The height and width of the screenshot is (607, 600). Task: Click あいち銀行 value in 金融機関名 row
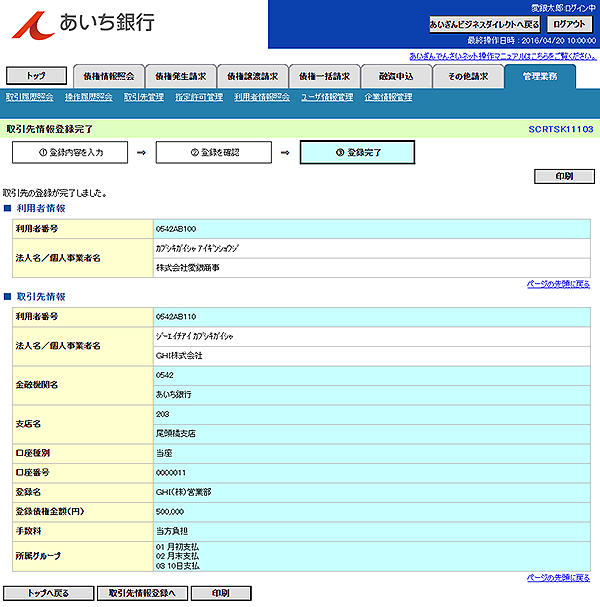coord(173,395)
